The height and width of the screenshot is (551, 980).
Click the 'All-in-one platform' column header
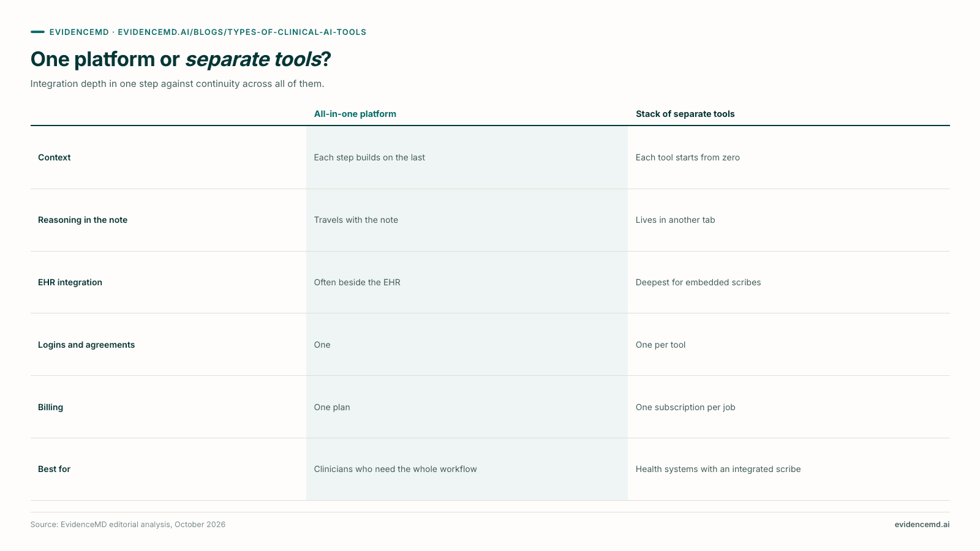pos(355,114)
